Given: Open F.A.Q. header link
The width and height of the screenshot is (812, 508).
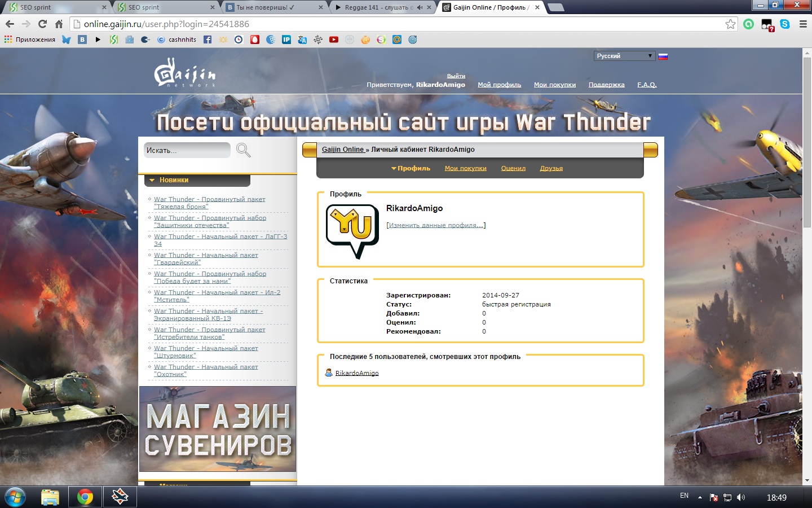Looking at the screenshot, I should pyautogui.click(x=647, y=85).
